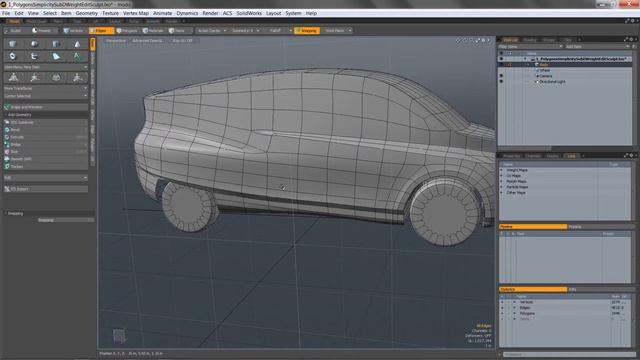Click the Shape and Freeze button
This screenshot has height=360, width=640.
coord(46,107)
